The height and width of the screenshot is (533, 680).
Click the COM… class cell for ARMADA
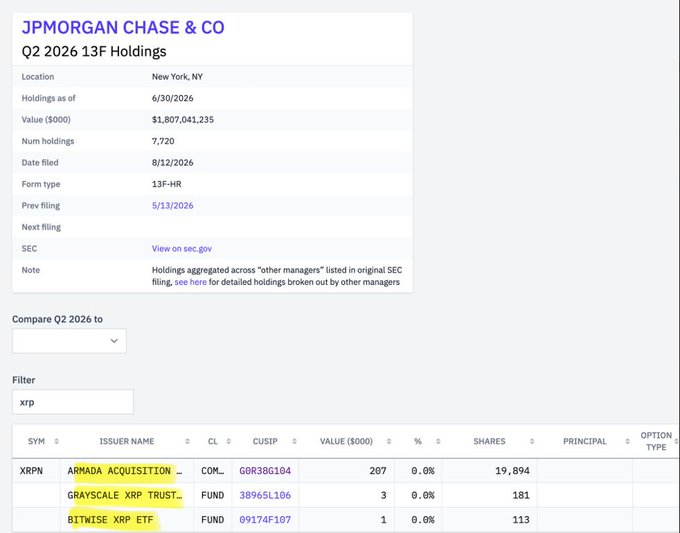(212, 471)
